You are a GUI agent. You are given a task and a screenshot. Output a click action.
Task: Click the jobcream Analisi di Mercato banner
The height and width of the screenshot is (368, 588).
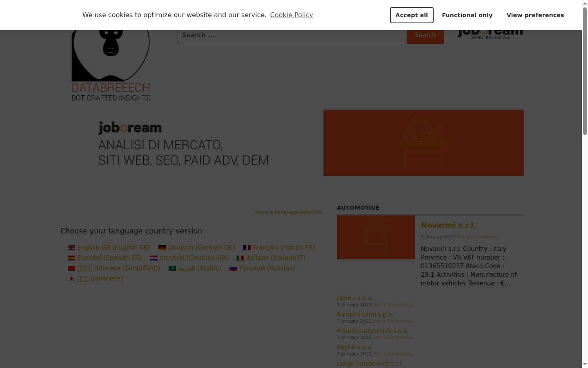click(184, 143)
